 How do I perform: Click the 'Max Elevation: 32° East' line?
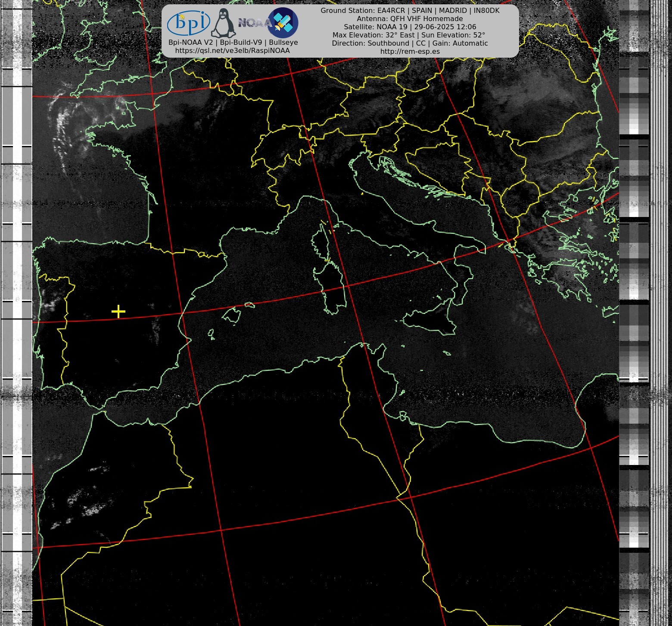tap(409, 35)
